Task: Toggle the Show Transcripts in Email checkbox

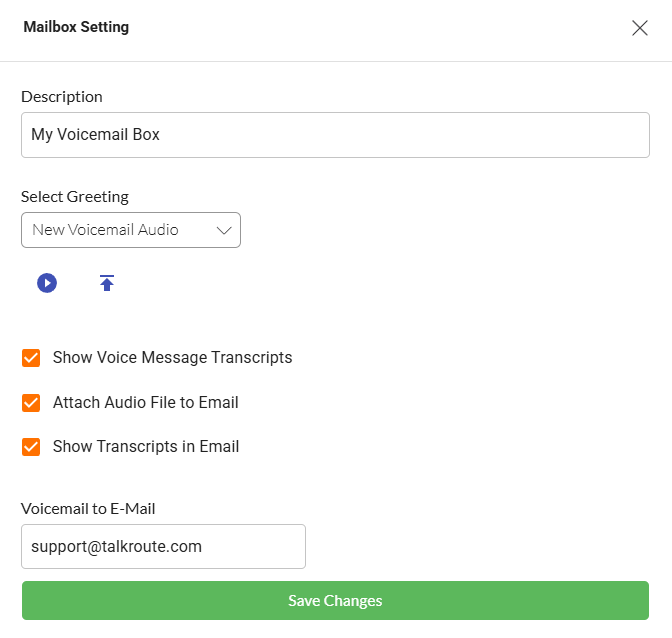Action: 31,447
